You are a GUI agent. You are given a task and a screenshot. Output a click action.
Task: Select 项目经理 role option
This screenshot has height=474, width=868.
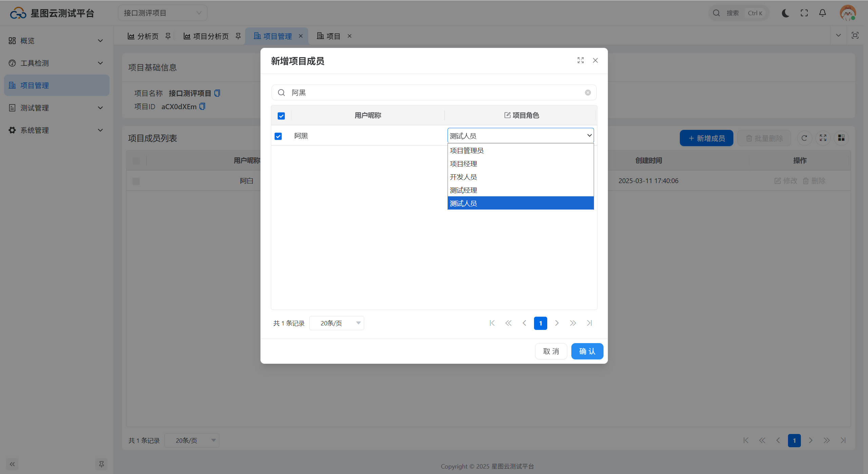(463, 164)
